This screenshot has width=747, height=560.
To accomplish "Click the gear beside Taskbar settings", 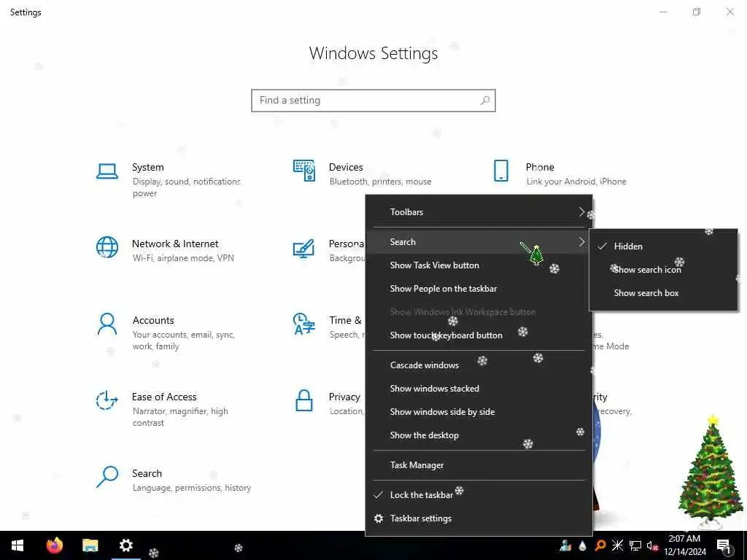I will pos(379,518).
